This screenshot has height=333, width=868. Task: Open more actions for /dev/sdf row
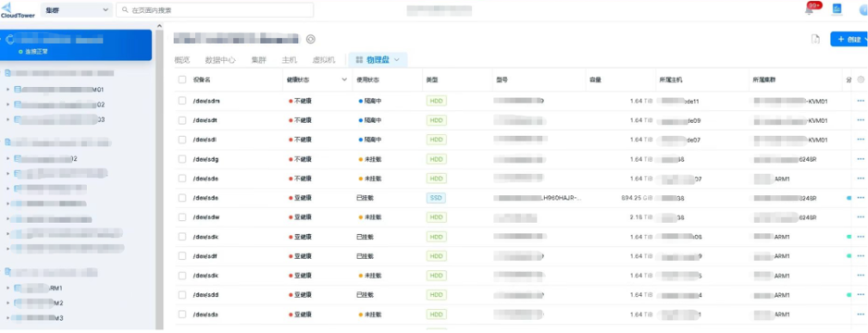pyautogui.click(x=861, y=256)
